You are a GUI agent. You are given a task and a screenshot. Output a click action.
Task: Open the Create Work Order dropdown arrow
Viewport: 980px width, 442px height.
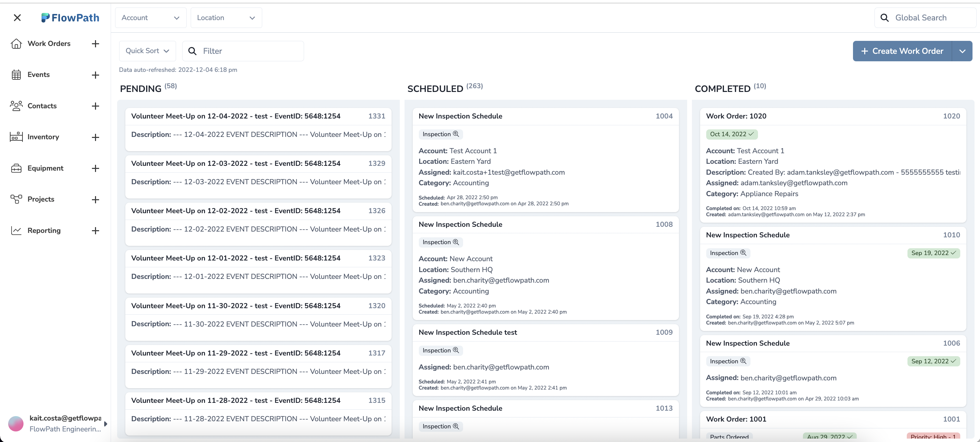(963, 51)
